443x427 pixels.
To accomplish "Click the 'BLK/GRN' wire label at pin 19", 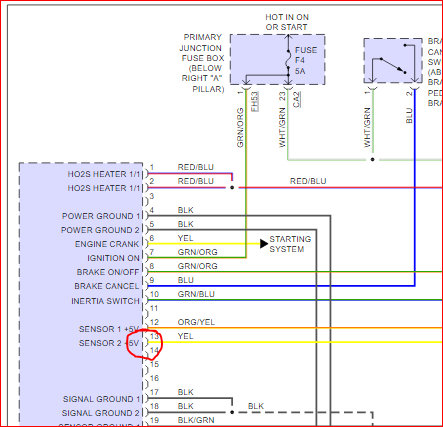I will tap(196, 420).
